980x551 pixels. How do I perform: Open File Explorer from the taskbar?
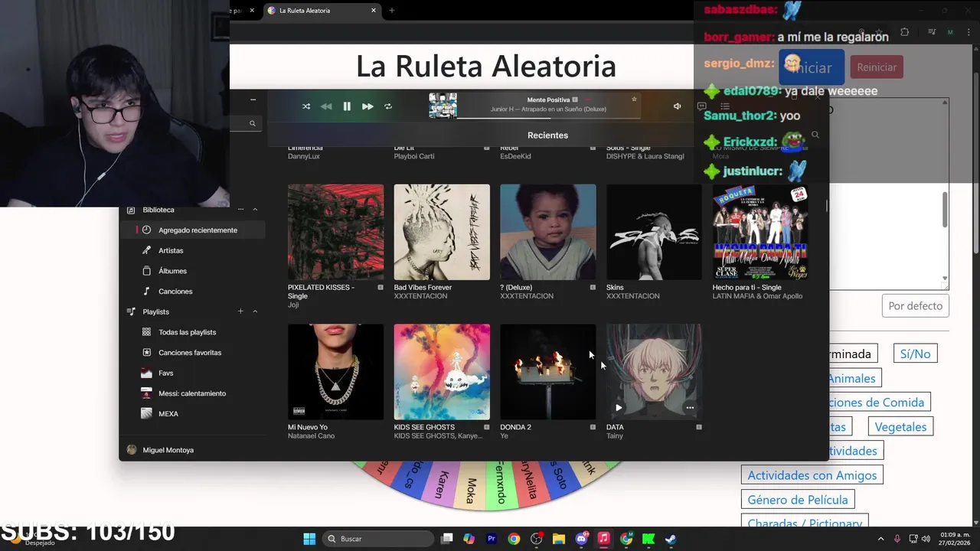click(559, 539)
